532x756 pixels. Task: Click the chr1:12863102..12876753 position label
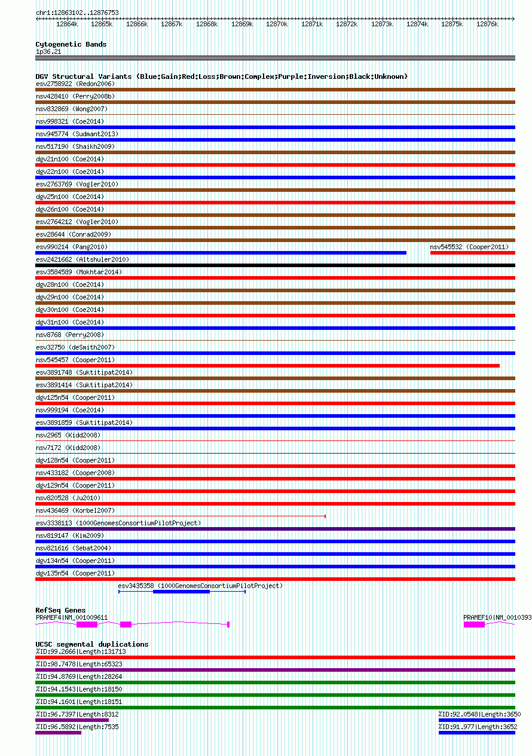coord(77,13)
